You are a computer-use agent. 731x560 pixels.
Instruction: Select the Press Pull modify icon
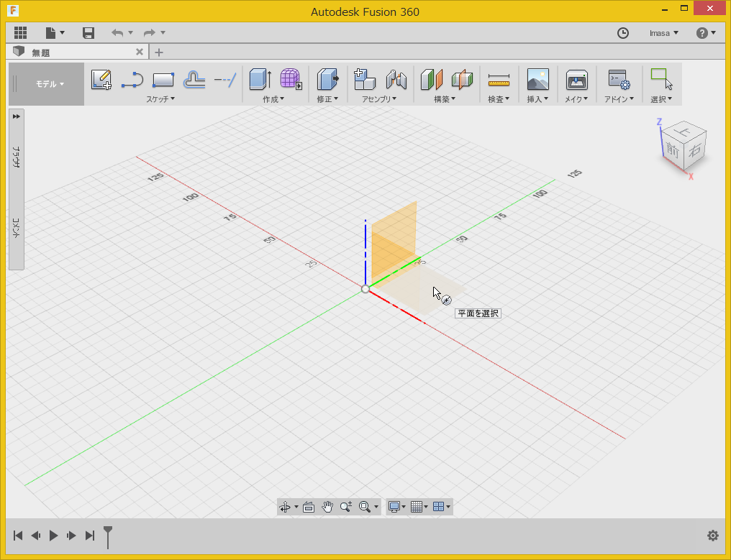pos(328,79)
